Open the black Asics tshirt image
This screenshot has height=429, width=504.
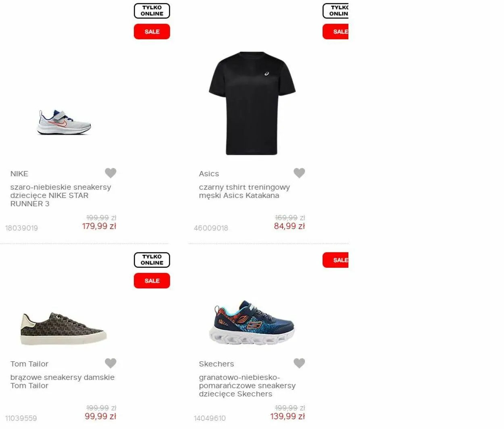[x=252, y=103]
